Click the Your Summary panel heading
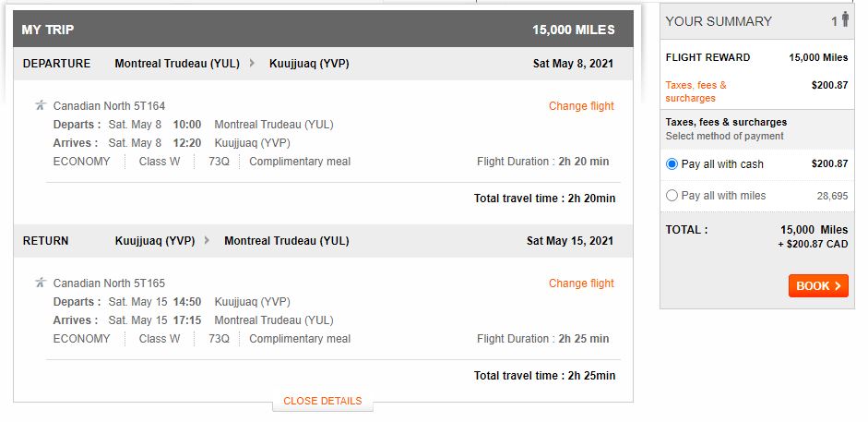 click(x=719, y=21)
